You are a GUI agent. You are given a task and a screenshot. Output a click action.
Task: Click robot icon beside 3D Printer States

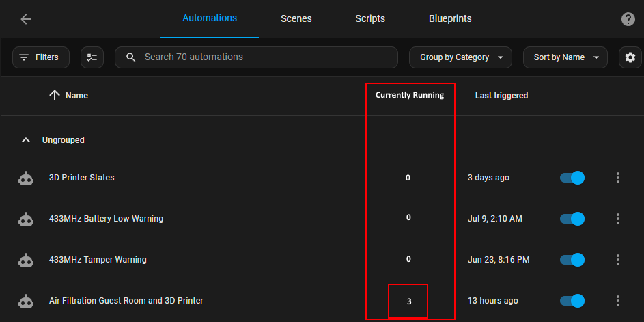26,178
